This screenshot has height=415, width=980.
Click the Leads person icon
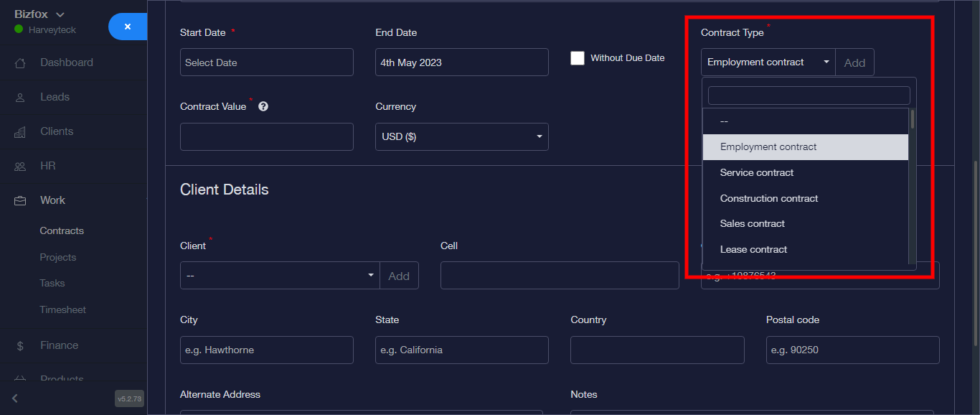coord(20,98)
